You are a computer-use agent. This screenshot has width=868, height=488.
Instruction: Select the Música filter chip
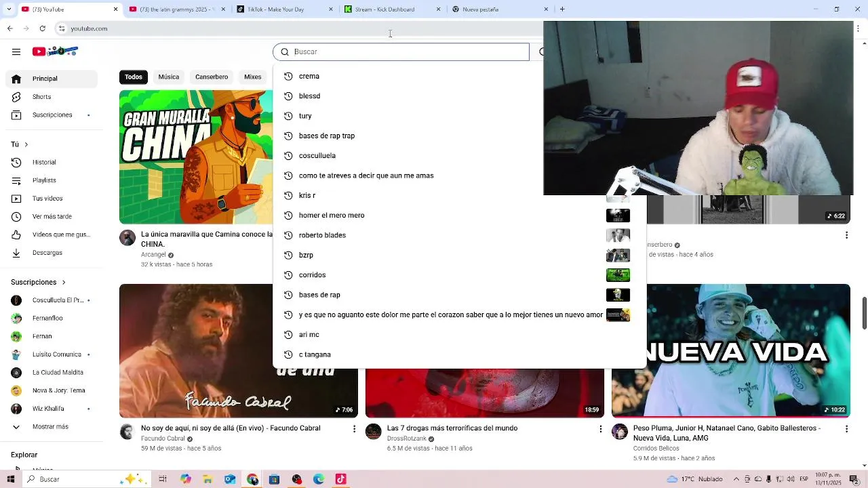click(x=169, y=77)
